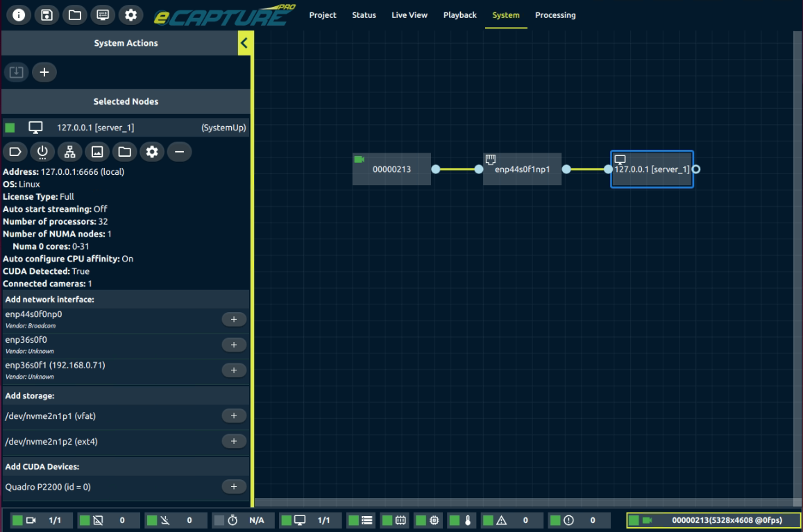Viewport: 803px width, 532px height.
Task: Open the info panel in the top toolbar
Action: pyautogui.click(x=19, y=14)
